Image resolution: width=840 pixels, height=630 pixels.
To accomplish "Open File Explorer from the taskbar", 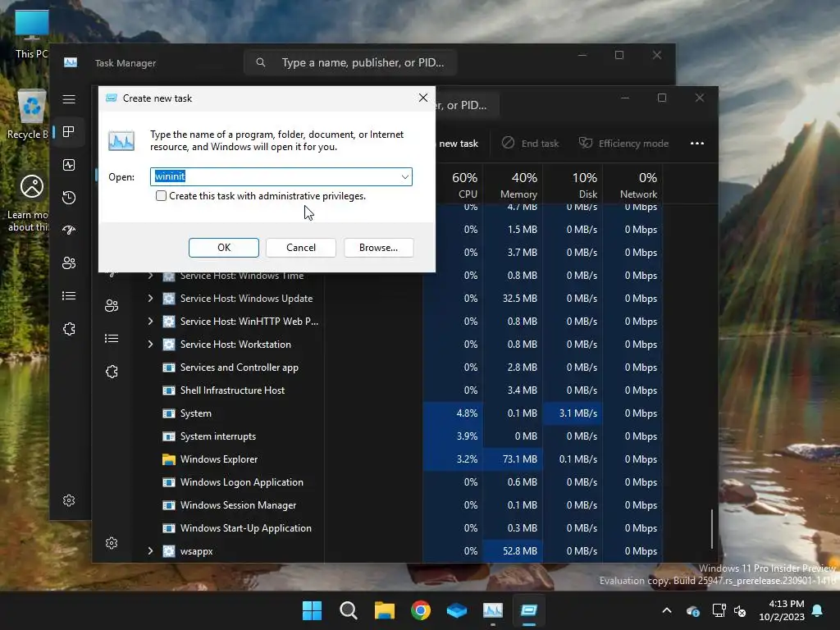I will pos(385,610).
